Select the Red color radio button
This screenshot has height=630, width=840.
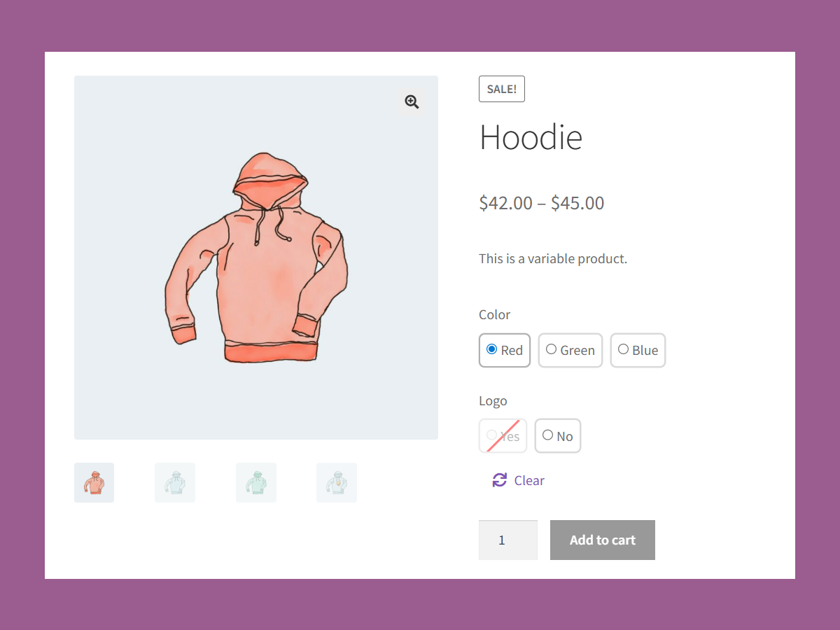(491, 349)
